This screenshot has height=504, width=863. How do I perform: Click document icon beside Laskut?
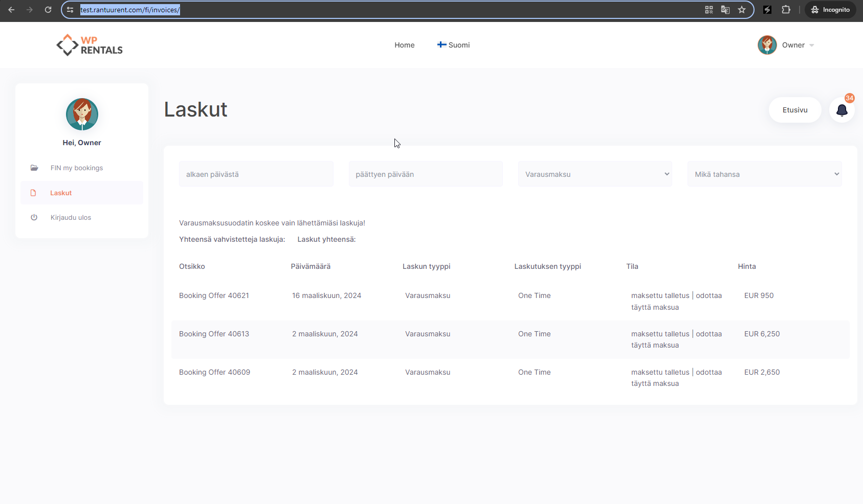click(33, 193)
